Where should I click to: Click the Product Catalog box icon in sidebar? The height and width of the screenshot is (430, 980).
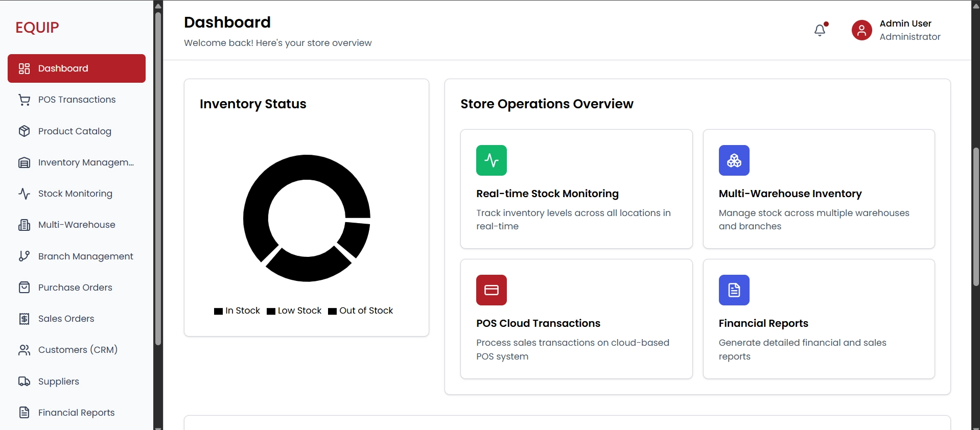coord(24,131)
